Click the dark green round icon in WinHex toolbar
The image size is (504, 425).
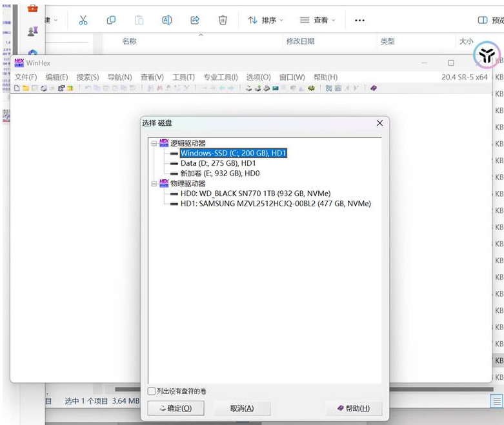tap(311, 88)
